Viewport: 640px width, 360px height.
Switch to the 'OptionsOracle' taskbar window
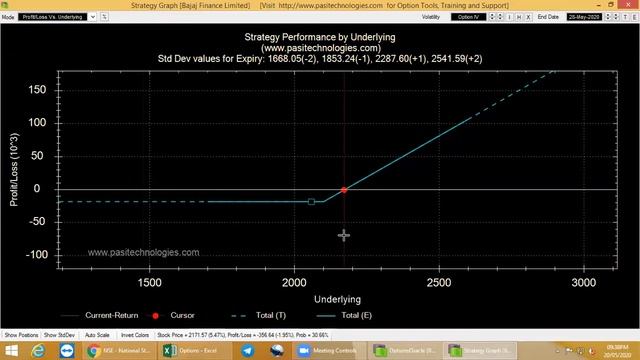click(x=405, y=351)
